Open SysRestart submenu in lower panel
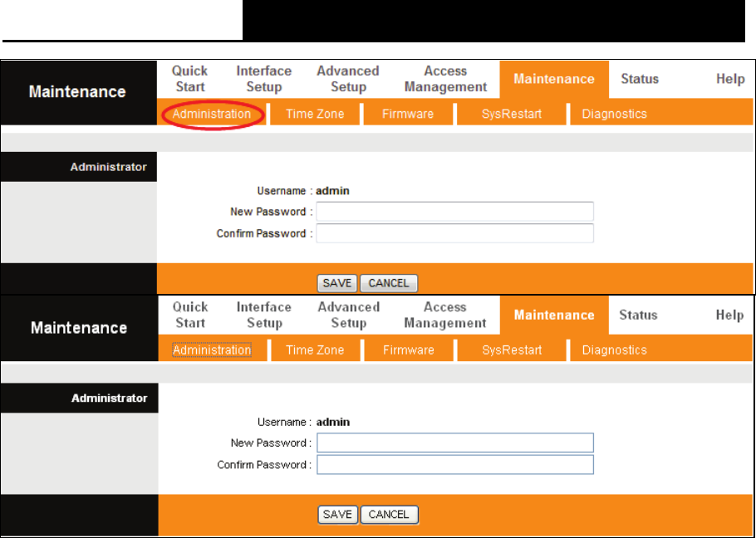The width and height of the screenshot is (756, 538). coord(512,350)
